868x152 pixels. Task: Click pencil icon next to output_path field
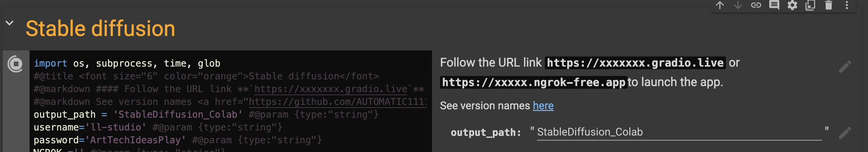845,133
